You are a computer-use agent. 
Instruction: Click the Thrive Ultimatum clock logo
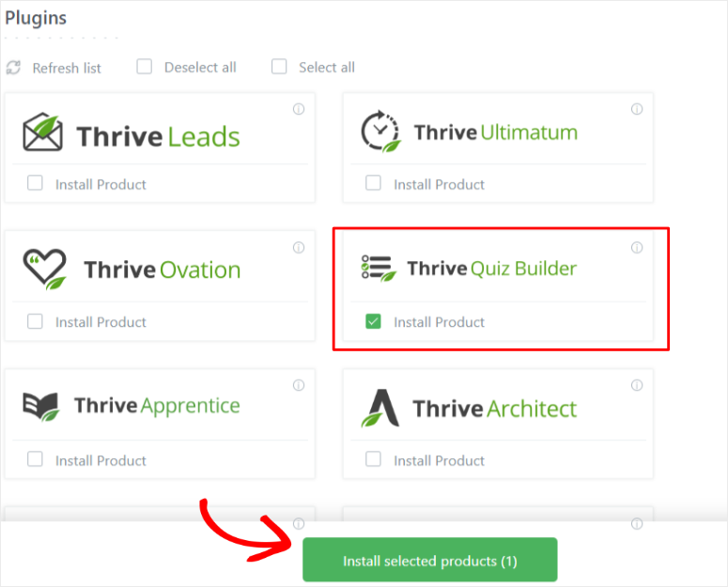[x=380, y=131]
